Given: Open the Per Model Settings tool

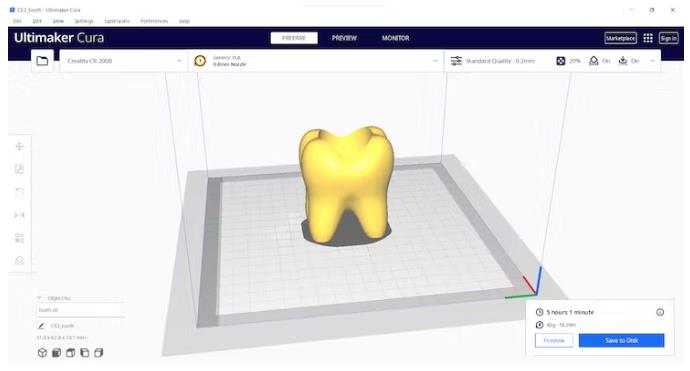Looking at the screenshot, I should (19, 238).
